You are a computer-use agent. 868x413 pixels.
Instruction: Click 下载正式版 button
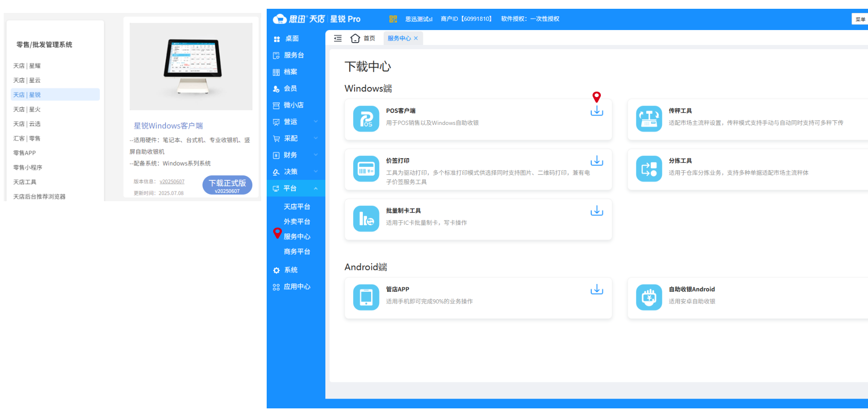[x=227, y=185]
